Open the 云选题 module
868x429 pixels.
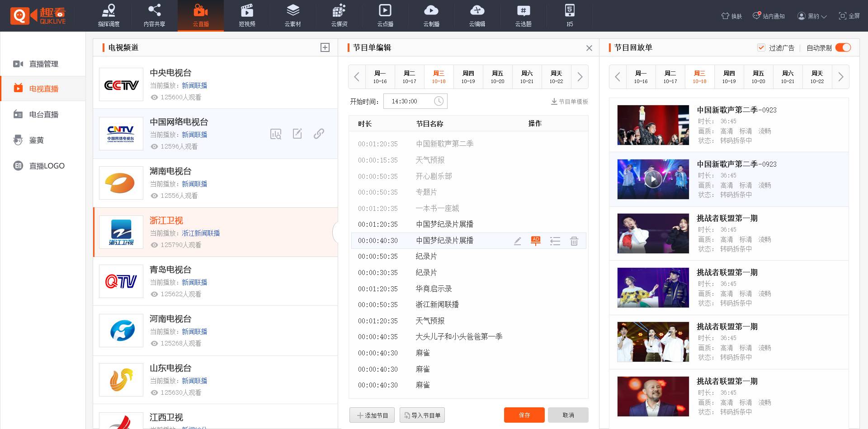tap(524, 16)
